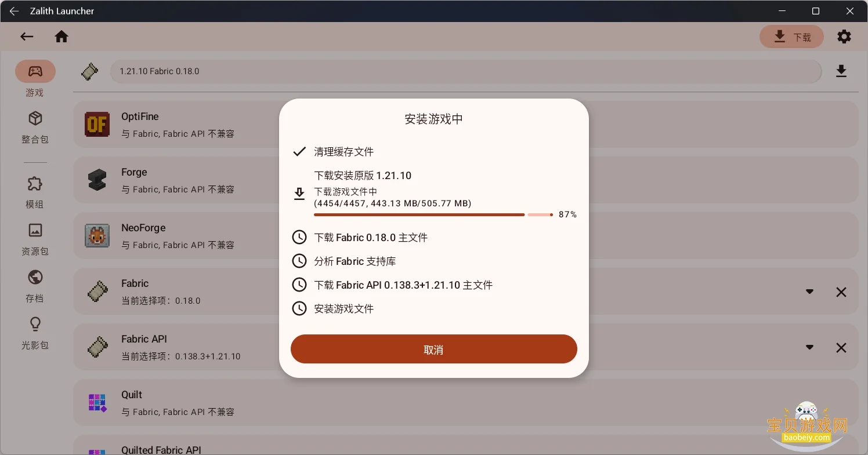
Task: Click the download progress bar at 87%
Action: click(x=433, y=214)
